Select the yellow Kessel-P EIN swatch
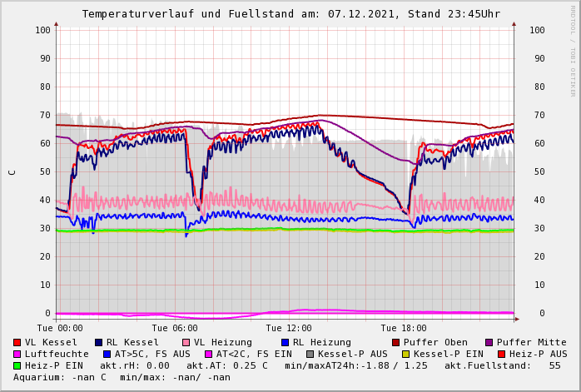 [405, 355]
